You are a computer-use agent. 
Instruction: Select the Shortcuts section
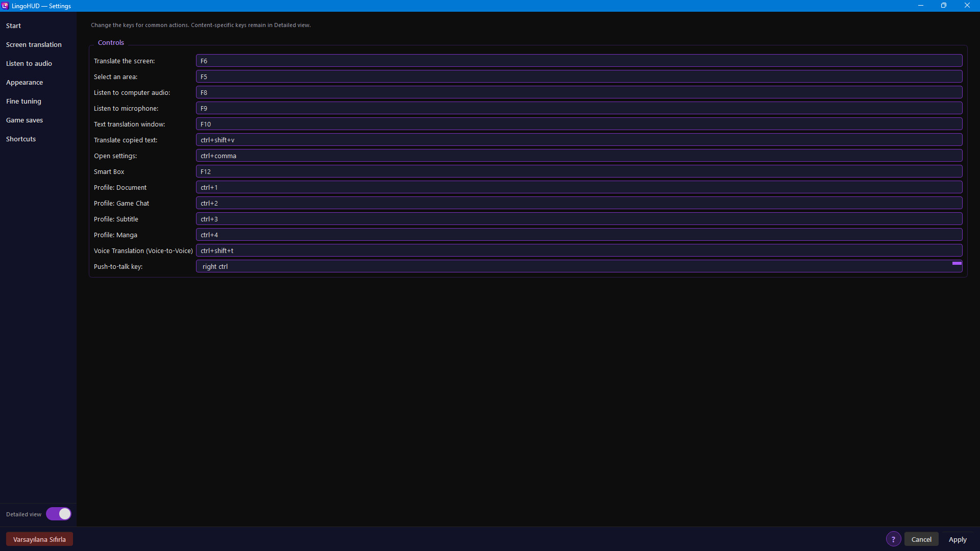[x=21, y=139]
